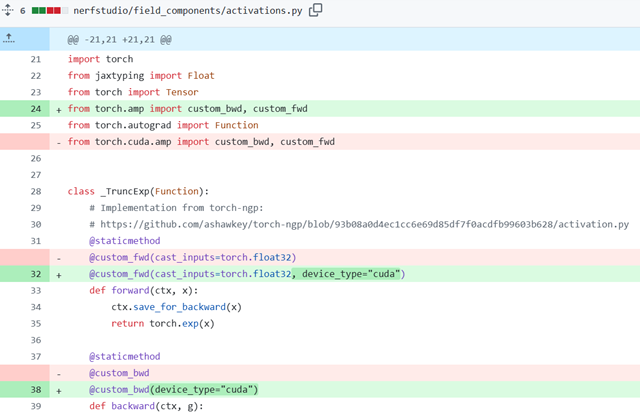
Task: Click '# Implementation from torch-ngp:' comment
Action: (176, 208)
